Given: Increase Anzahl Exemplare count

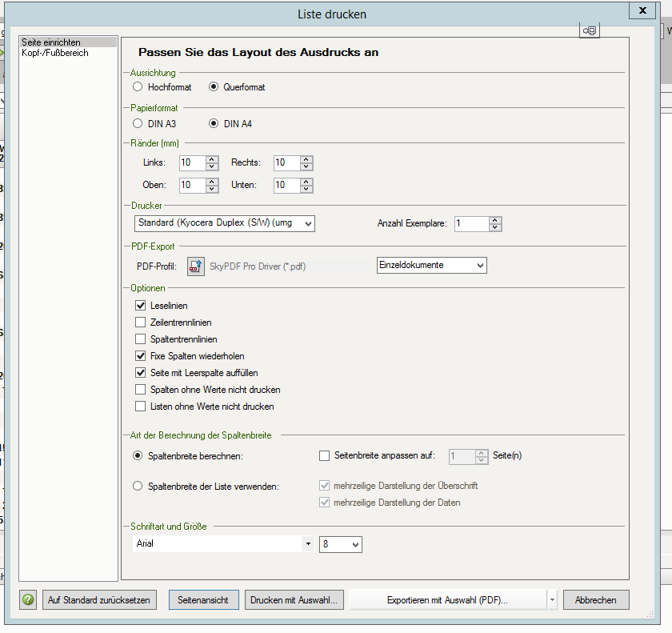Looking at the screenshot, I should click(x=495, y=220).
